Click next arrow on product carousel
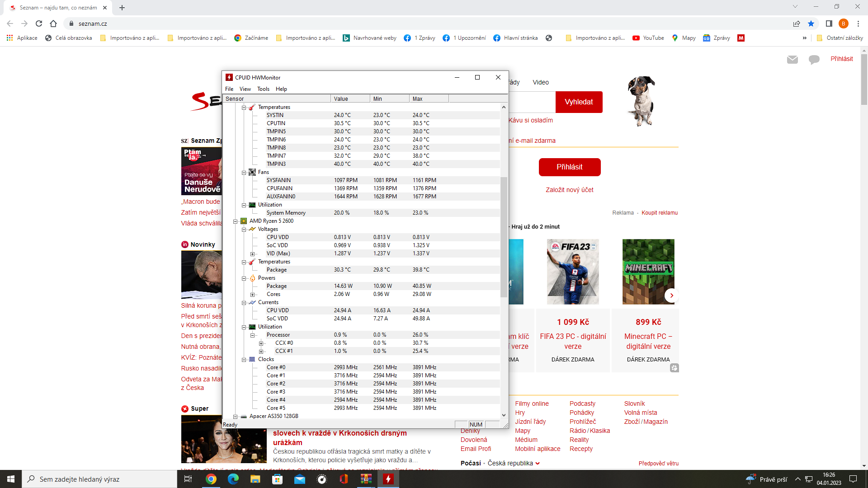The height and width of the screenshot is (488, 868). tap(671, 296)
